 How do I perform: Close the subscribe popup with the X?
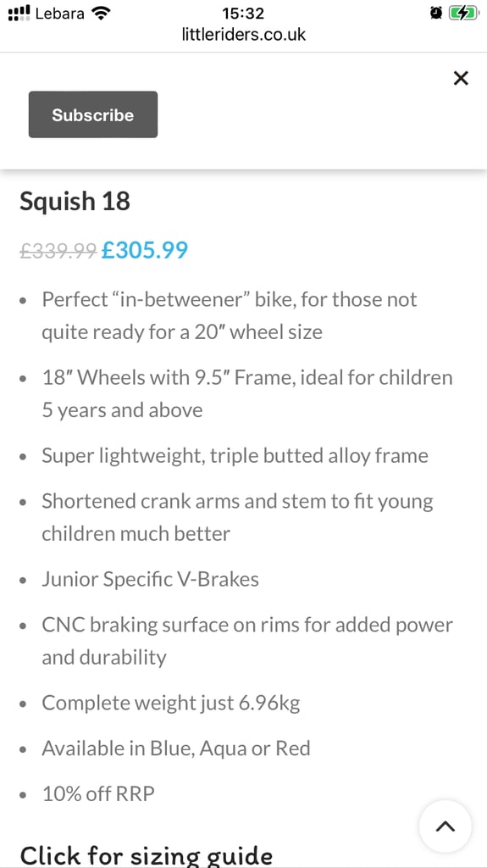pyautogui.click(x=461, y=78)
